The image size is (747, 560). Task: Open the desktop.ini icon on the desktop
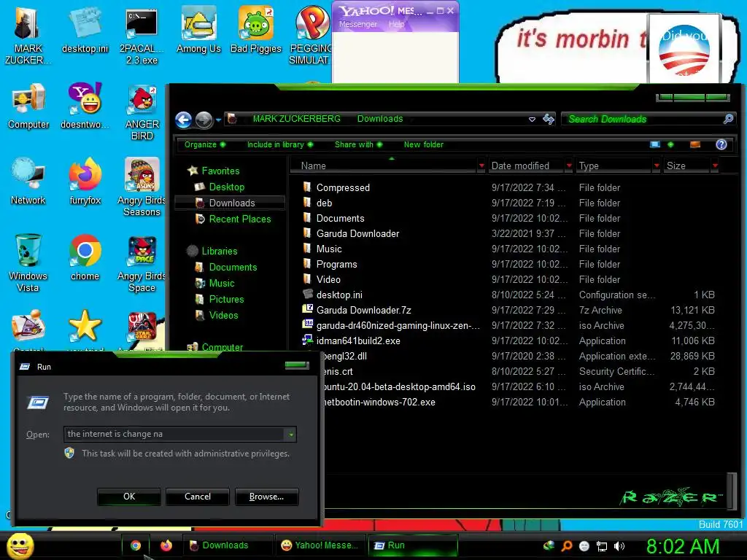pos(85,30)
